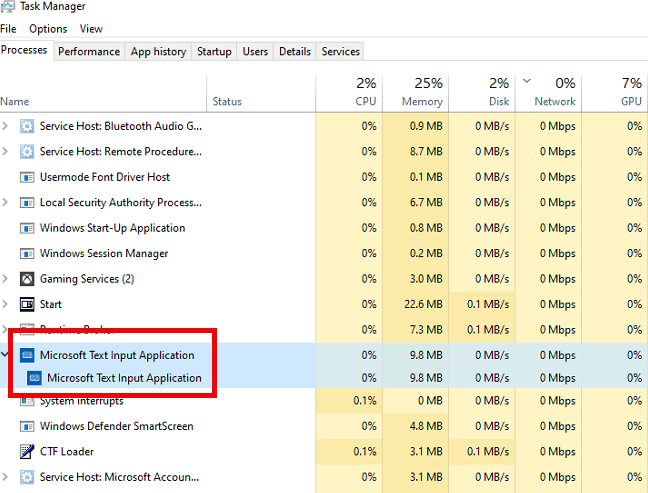Expand the Start process group
648x493 pixels.
coord(5,304)
